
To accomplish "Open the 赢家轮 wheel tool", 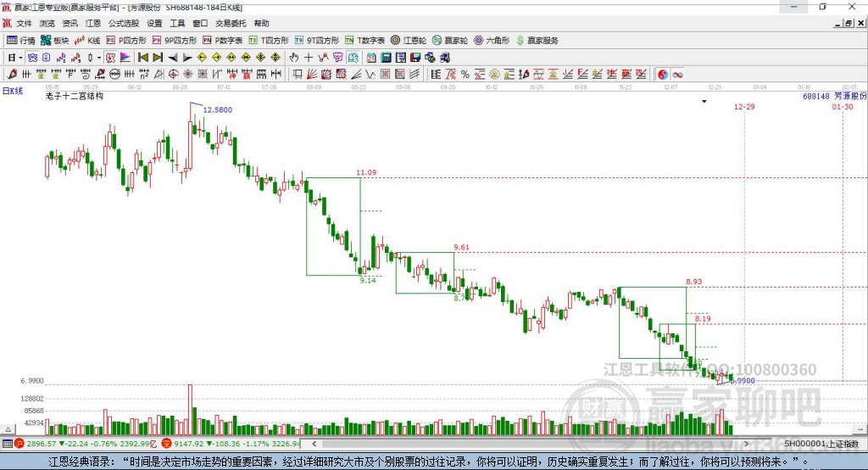I will [449, 41].
